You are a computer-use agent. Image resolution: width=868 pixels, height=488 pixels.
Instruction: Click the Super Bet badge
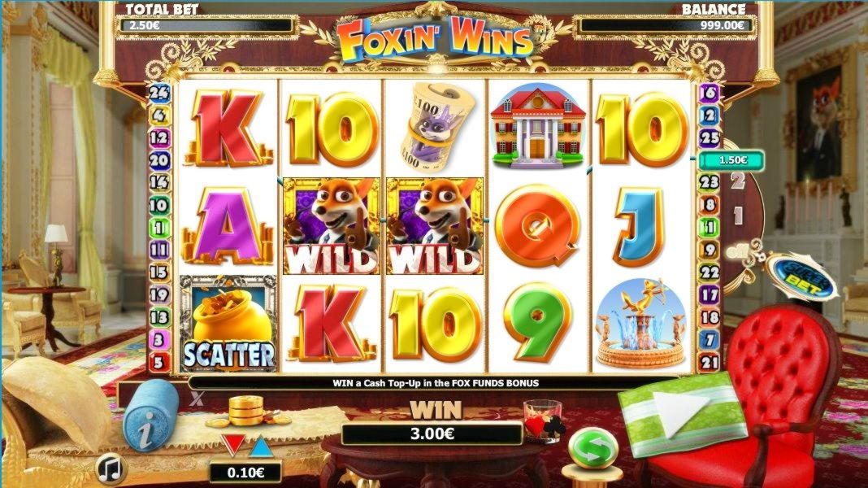click(x=803, y=277)
